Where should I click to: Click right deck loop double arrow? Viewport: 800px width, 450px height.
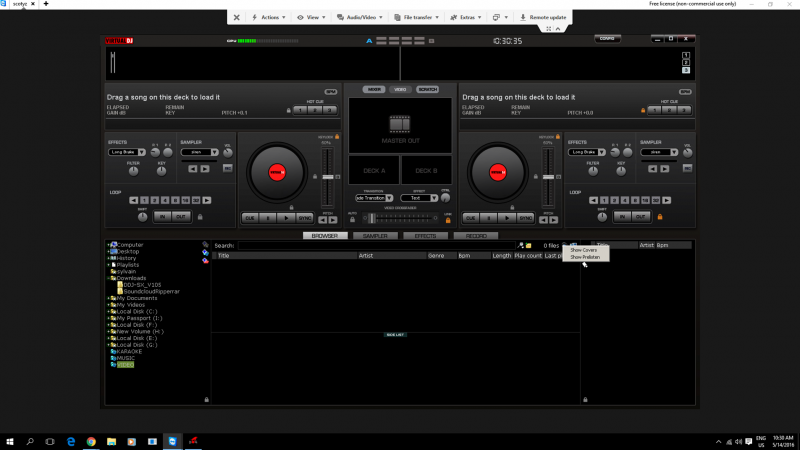(x=667, y=201)
